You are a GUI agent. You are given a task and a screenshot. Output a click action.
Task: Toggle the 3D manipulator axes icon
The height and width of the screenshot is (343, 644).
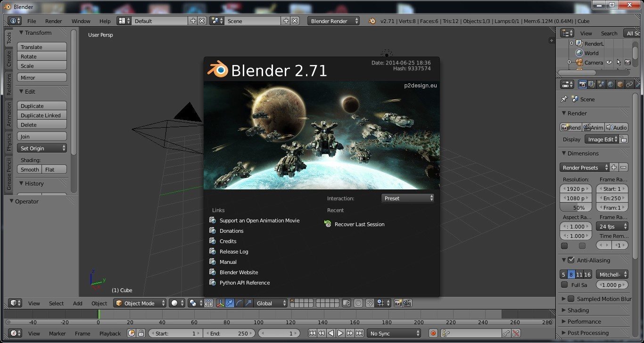pos(221,303)
